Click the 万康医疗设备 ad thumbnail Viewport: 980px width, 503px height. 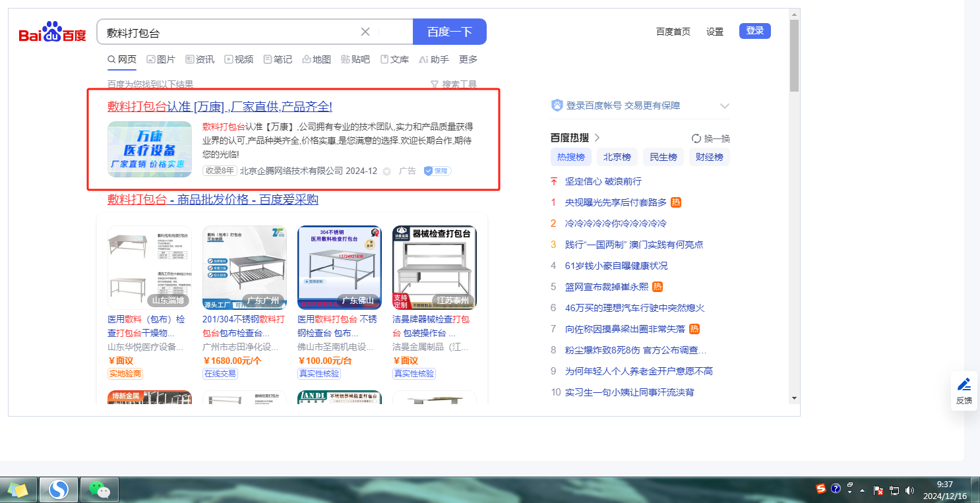[150, 149]
